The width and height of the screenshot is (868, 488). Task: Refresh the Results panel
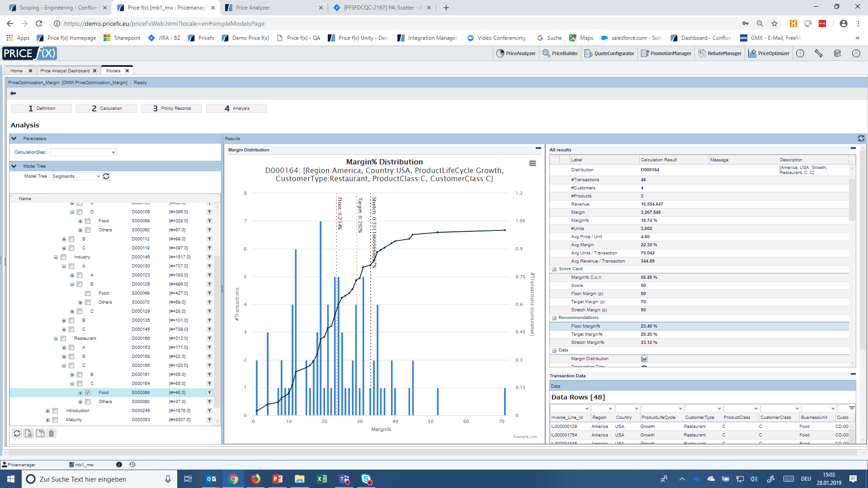tap(861, 138)
